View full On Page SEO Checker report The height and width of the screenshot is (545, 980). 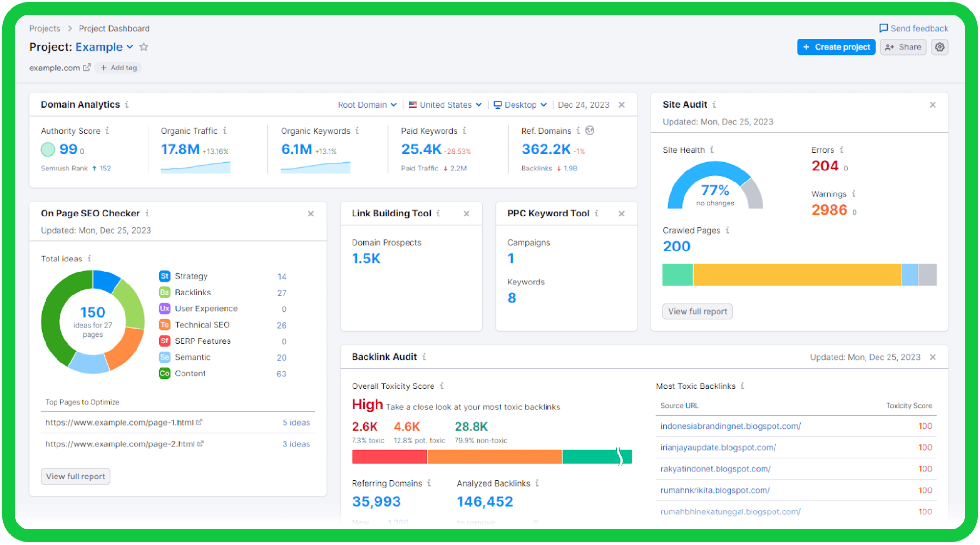point(75,476)
